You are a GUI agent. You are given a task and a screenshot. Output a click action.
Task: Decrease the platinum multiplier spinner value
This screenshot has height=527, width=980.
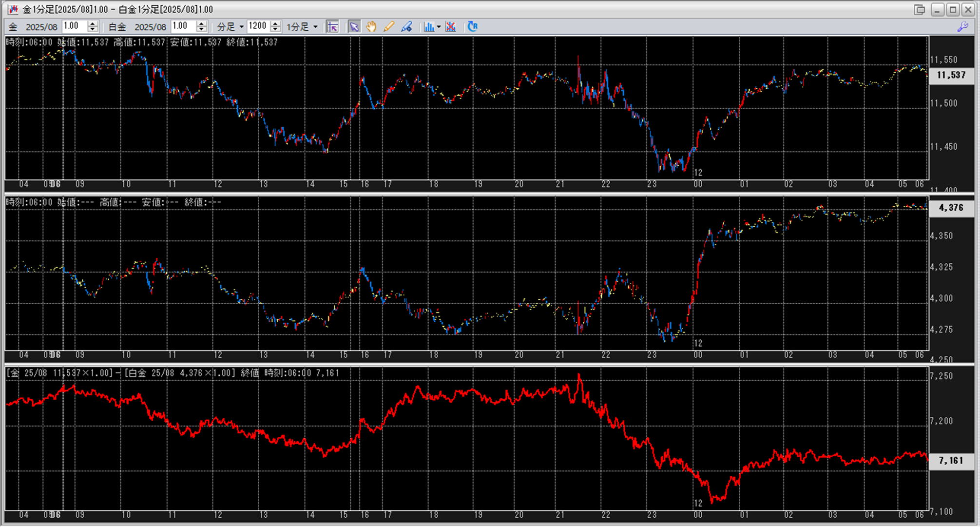[x=202, y=30]
